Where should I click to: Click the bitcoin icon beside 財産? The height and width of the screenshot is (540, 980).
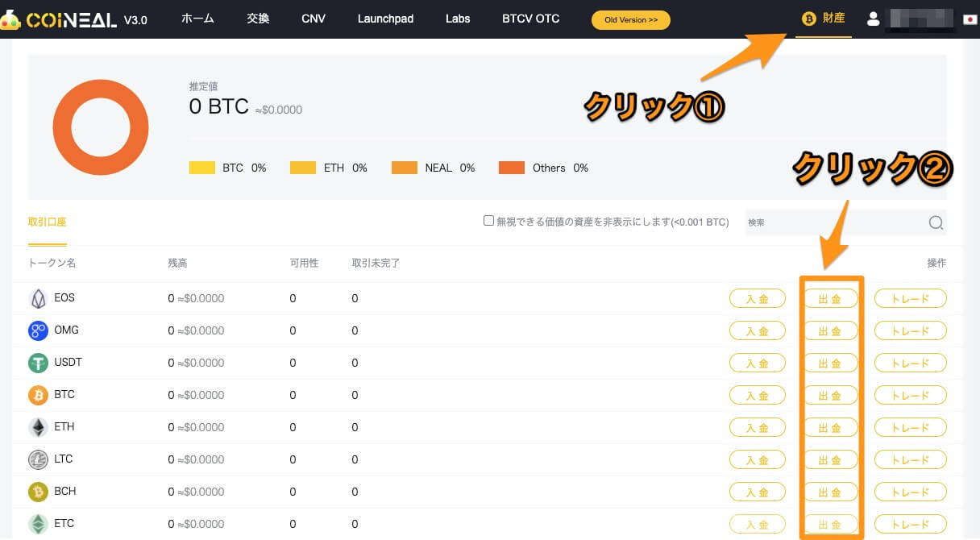(x=808, y=19)
